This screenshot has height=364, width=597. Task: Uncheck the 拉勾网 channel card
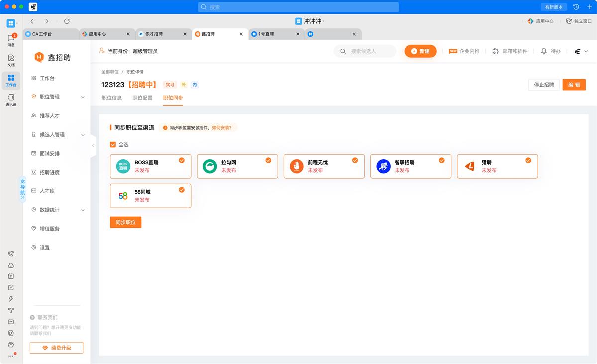click(x=237, y=166)
